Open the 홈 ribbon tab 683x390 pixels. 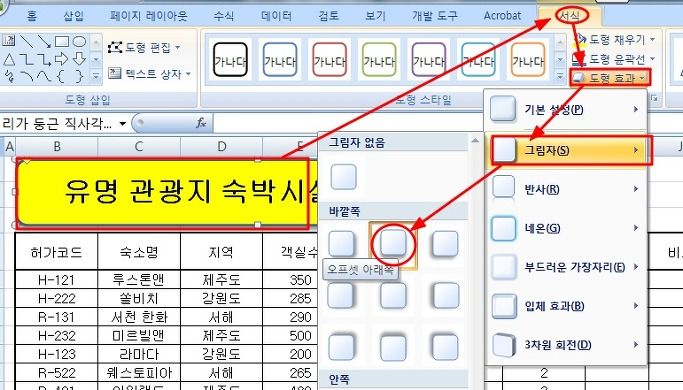32,16
